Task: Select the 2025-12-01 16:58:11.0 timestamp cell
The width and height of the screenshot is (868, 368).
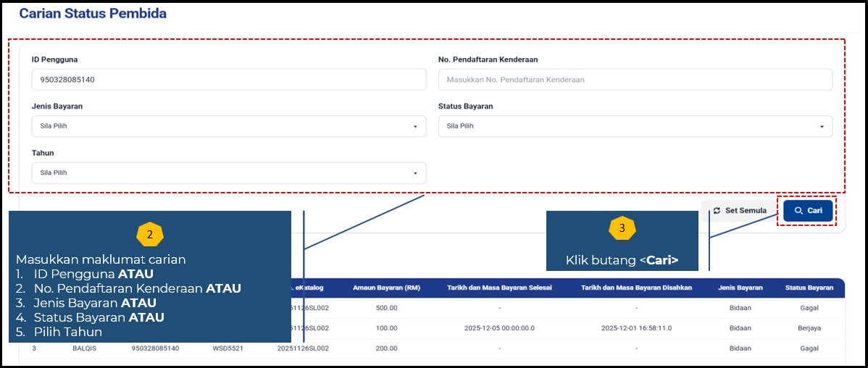Action: 636,328
